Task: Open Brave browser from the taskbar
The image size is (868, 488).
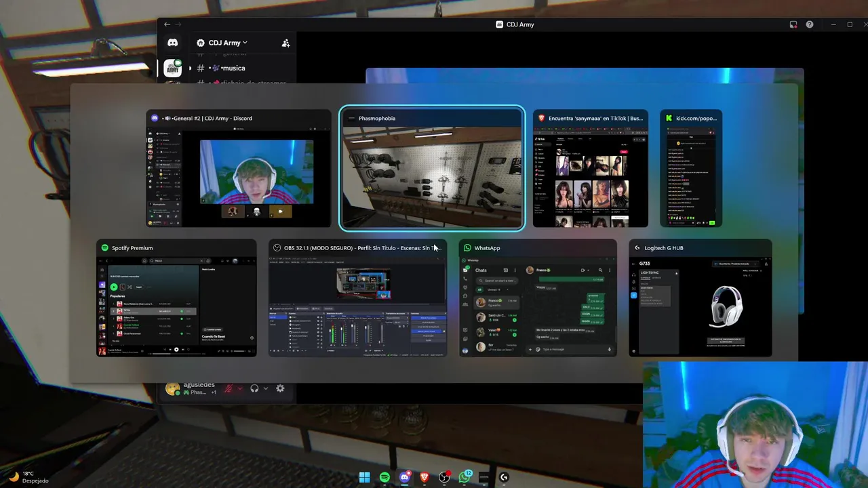Action: (425, 477)
